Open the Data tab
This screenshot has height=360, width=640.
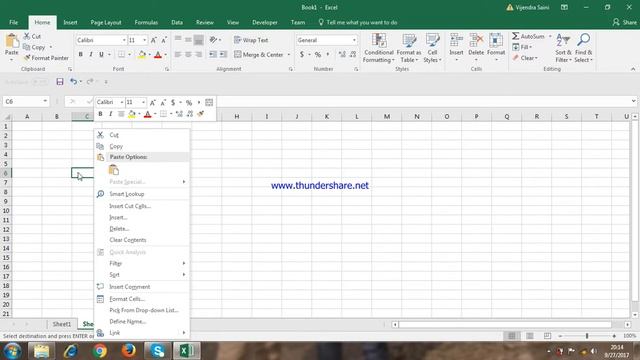pos(177,22)
